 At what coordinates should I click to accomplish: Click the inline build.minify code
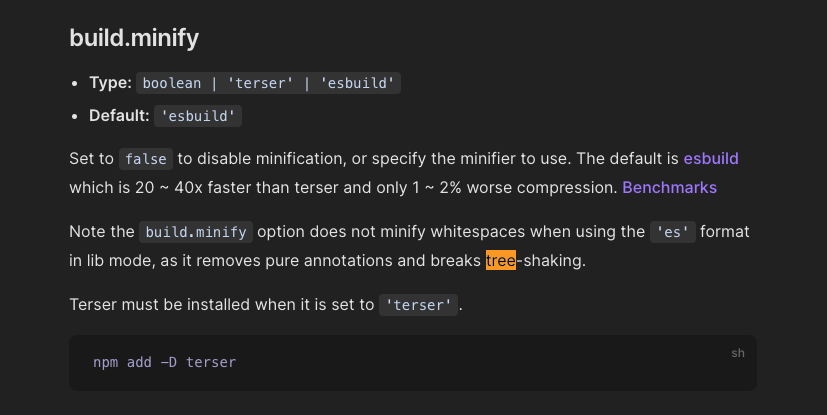196,232
